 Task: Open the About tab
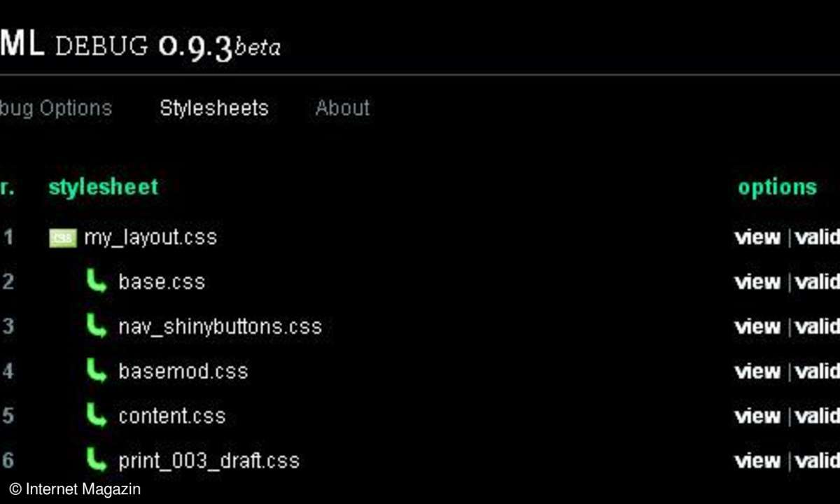pyautogui.click(x=342, y=108)
